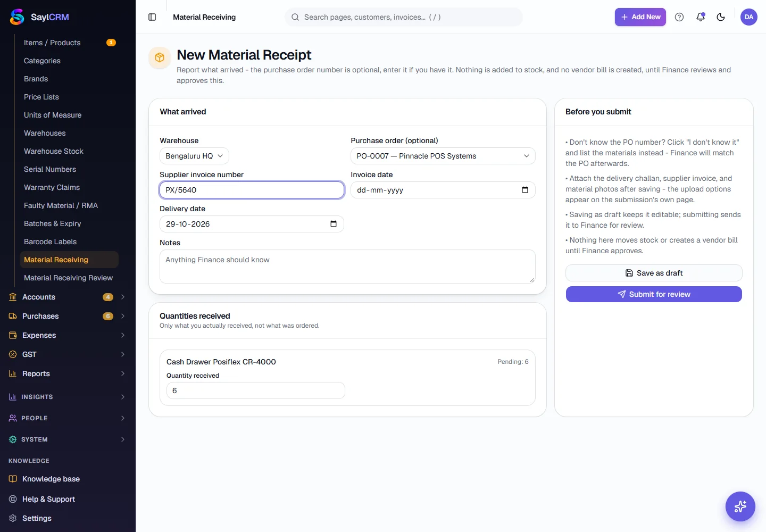Expand the Purchases chevron
This screenshot has height=532, width=766.
click(x=123, y=316)
